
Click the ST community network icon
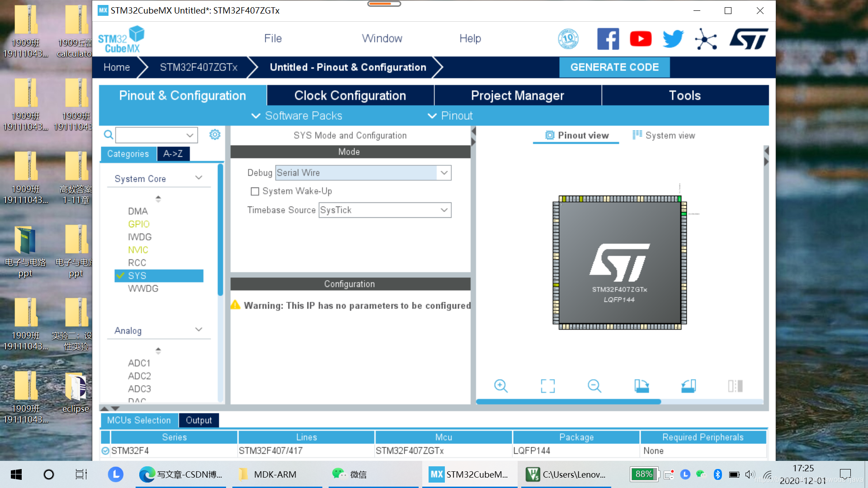(706, 39)
